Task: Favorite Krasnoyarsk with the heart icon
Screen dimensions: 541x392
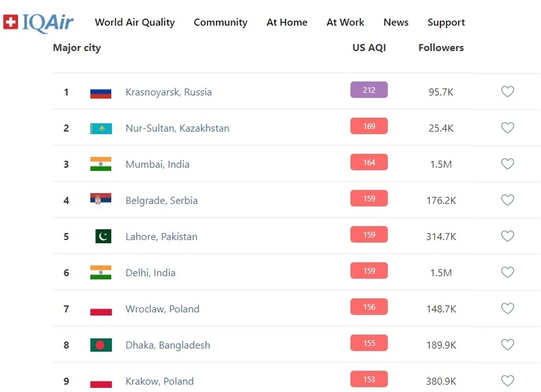Action: [x=507, y=92]
